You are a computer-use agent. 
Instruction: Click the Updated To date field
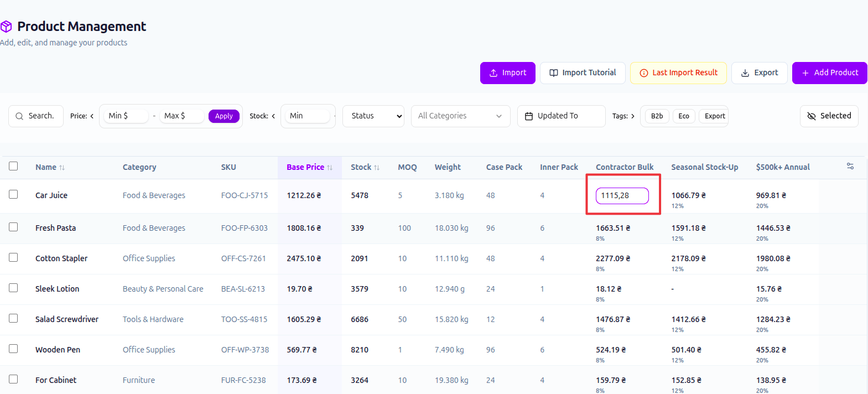[562, 116]
